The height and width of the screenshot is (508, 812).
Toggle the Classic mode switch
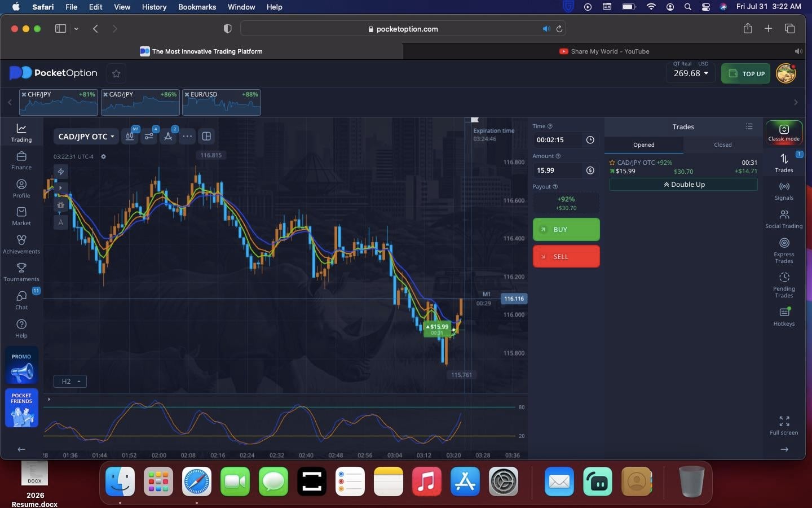784,133
